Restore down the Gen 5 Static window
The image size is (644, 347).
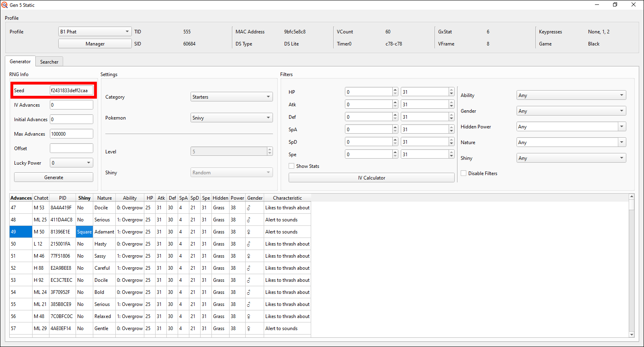coord(615,5)
